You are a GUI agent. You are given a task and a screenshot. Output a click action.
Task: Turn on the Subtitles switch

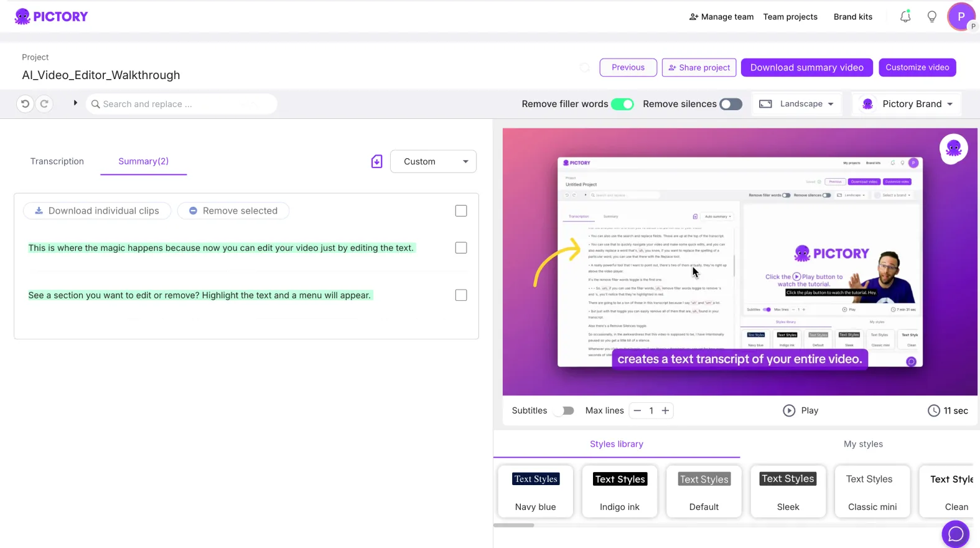[x=564, y=410]
